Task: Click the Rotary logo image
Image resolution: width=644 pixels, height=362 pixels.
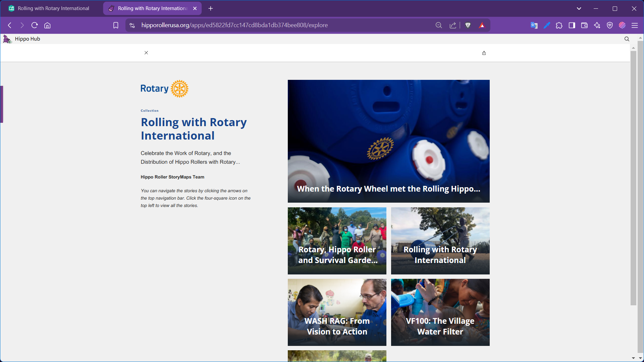Action: click(164, 89)
